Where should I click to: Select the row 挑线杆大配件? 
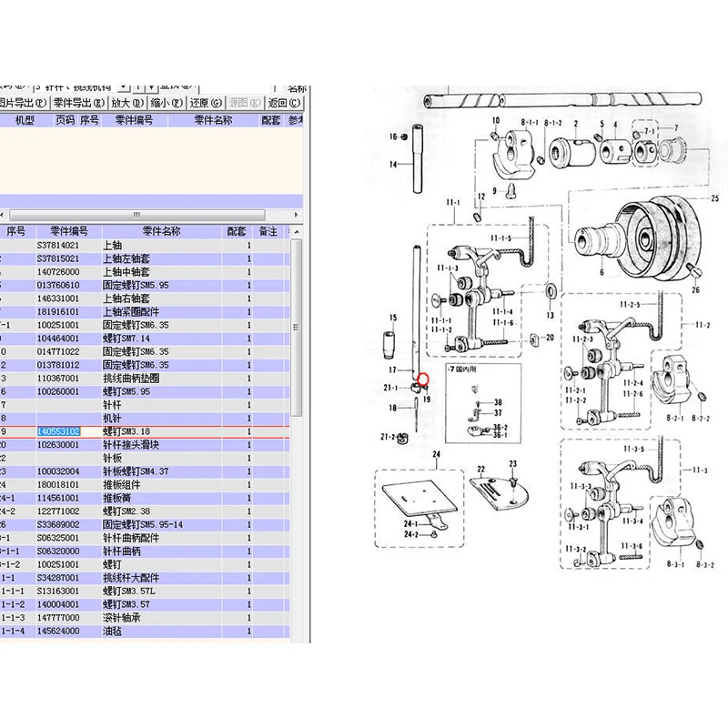tap(145, 578)
